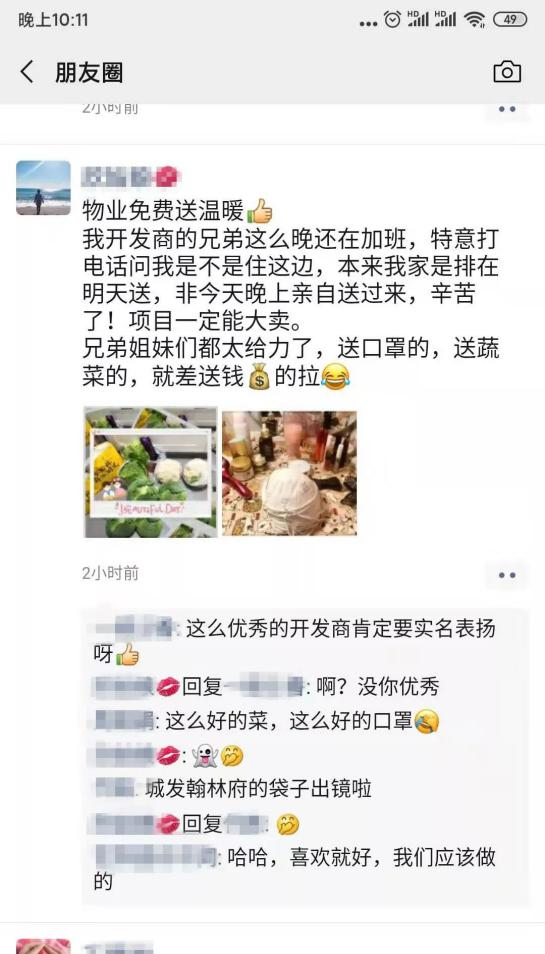The height and width of the screenshot is (954, 545).
Task: Tap the next post's avatar at the bottom
Action: click(x=43, y=947)
